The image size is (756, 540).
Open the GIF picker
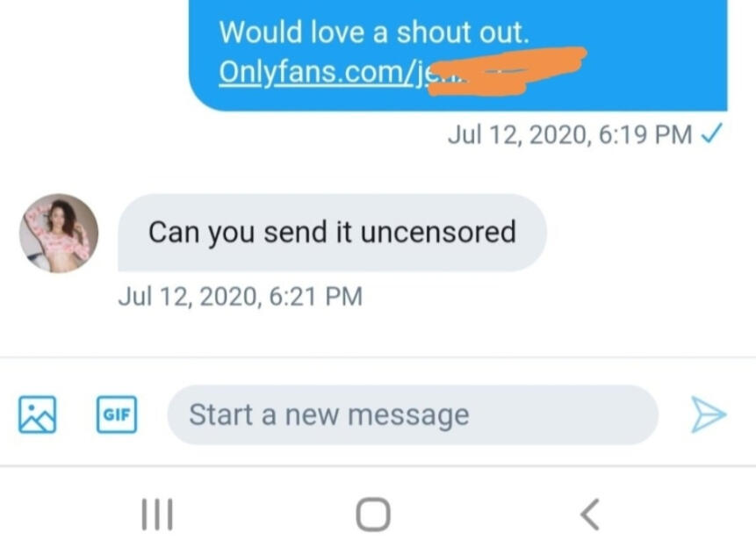pos(117,414)
